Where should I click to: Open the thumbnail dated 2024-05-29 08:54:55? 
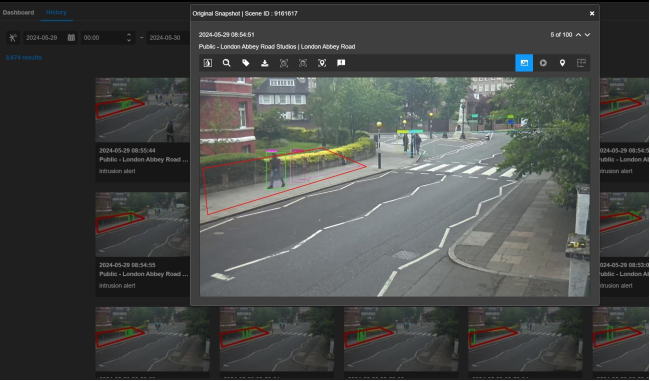click(x=143, y=224)
